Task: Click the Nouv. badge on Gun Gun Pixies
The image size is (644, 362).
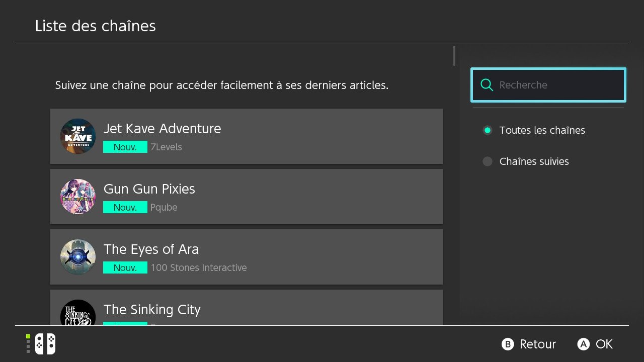Action: pos(125,207)
